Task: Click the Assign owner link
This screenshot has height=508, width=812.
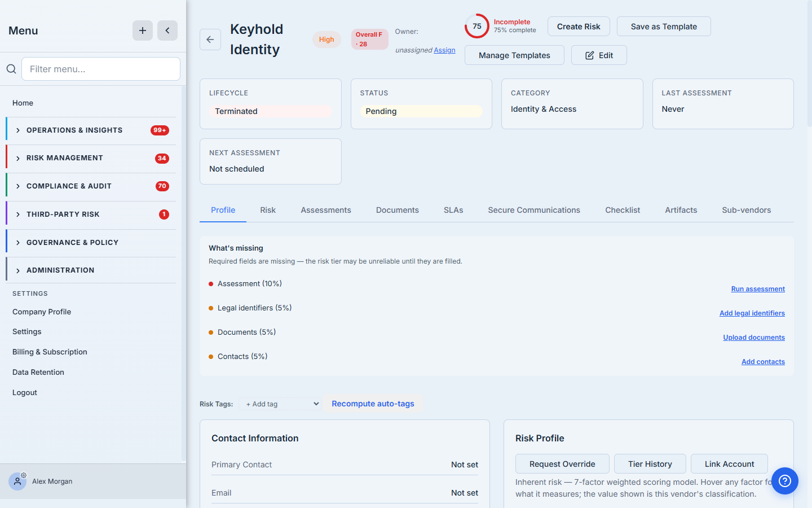Action: [x=444, y=50]
